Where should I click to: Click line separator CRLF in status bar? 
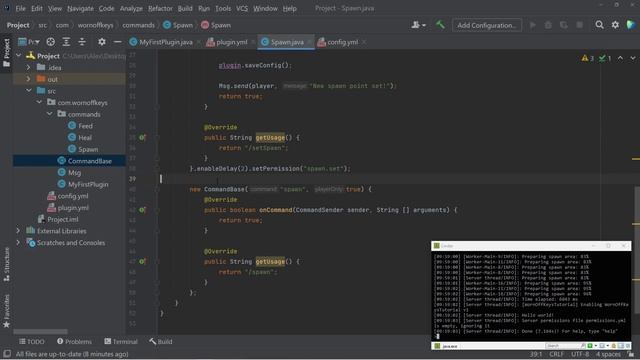(x=556, y=354)
